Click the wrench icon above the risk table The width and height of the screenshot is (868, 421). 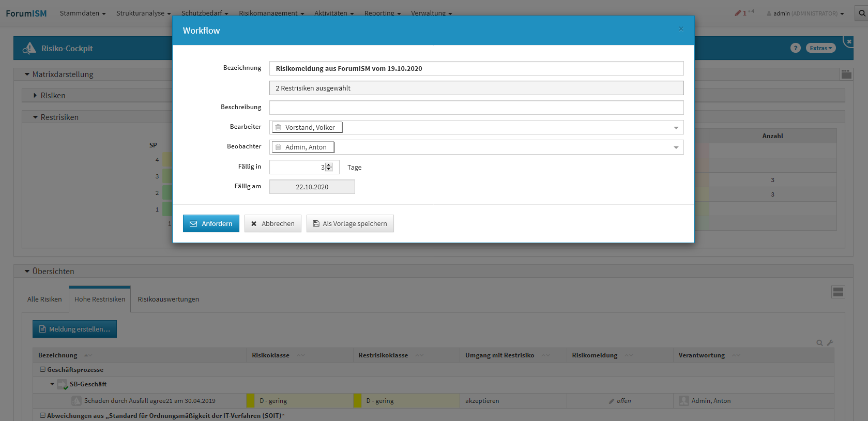click(x=830, y=342)
